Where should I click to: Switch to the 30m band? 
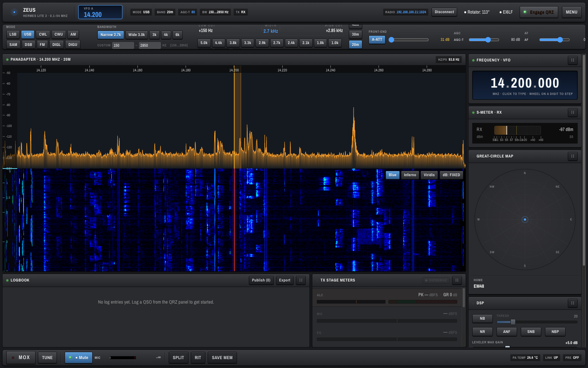tap(355, 35)
